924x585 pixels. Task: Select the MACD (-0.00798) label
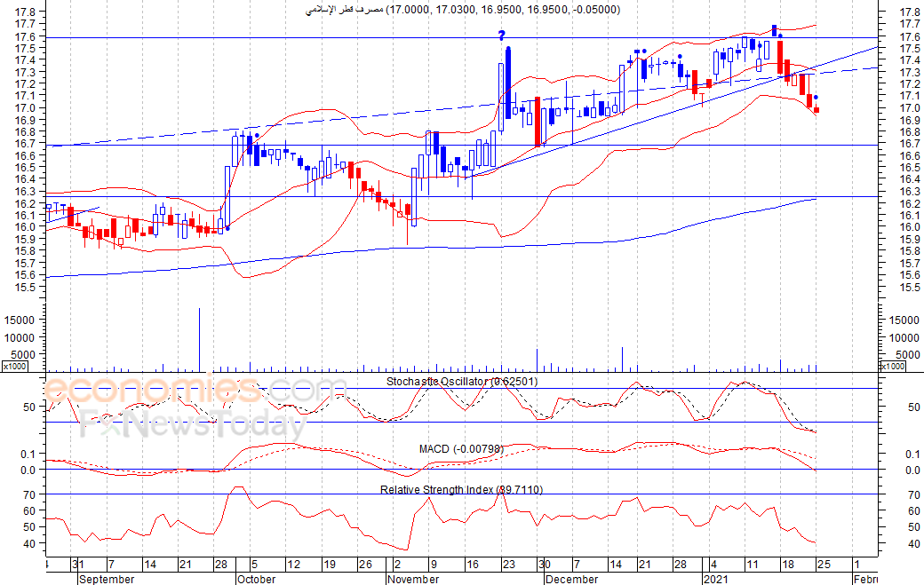click(461, 449)
